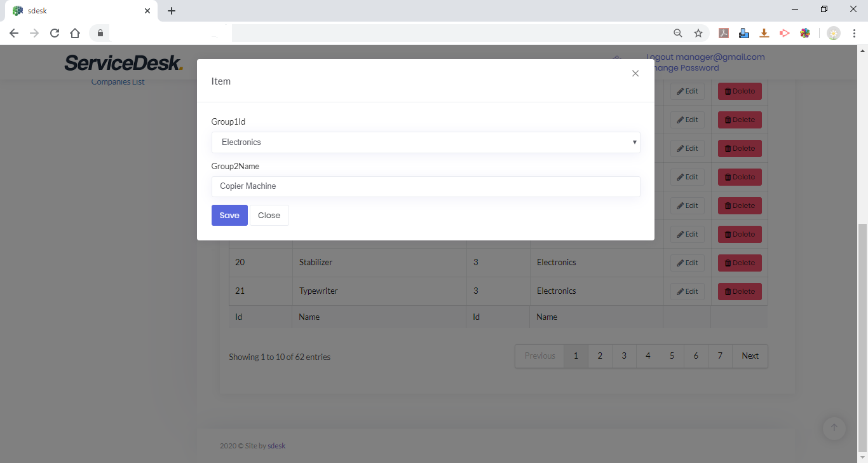Open the Chrome profile avatar

click(x=834, y=33)
